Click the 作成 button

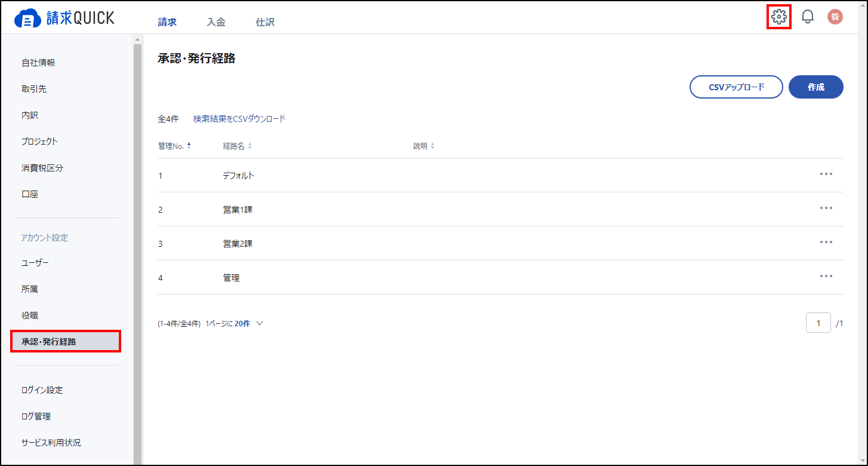[x=816, y=87]
